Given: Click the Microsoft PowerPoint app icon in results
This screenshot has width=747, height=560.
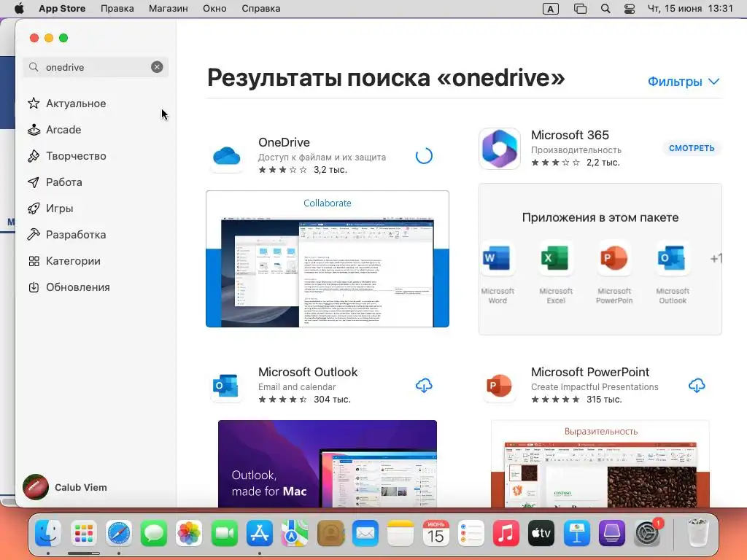Looking at the screenshot, I should point(499,386).
